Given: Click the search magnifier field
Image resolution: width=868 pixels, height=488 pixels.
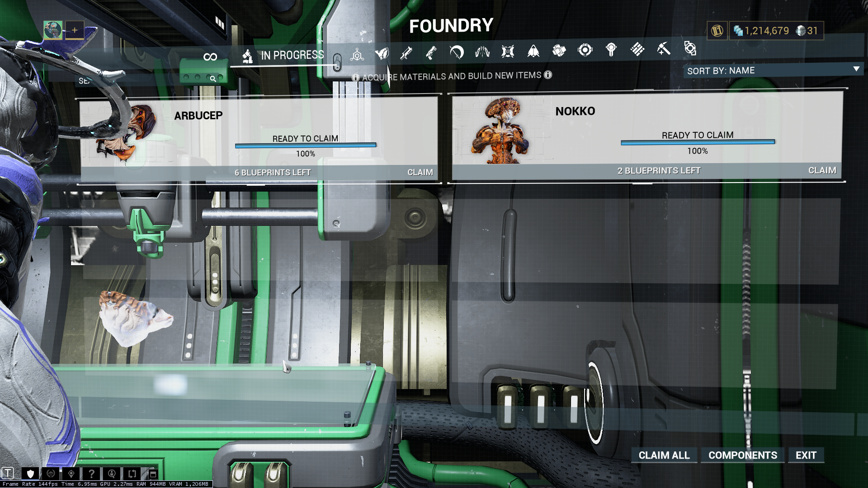Looking at the screenshot, I should [213, 79].
